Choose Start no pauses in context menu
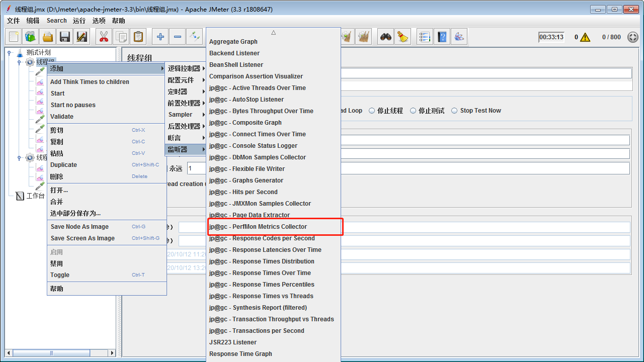The image size is (644, 362). (x=107, y=105)
